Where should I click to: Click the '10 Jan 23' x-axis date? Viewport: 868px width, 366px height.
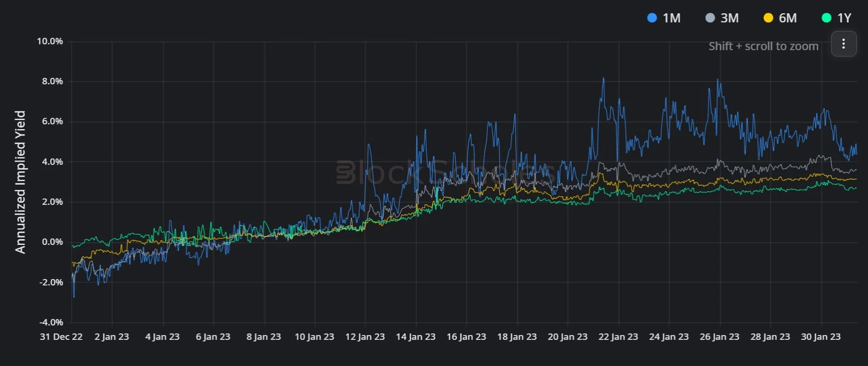coord(314,337)
